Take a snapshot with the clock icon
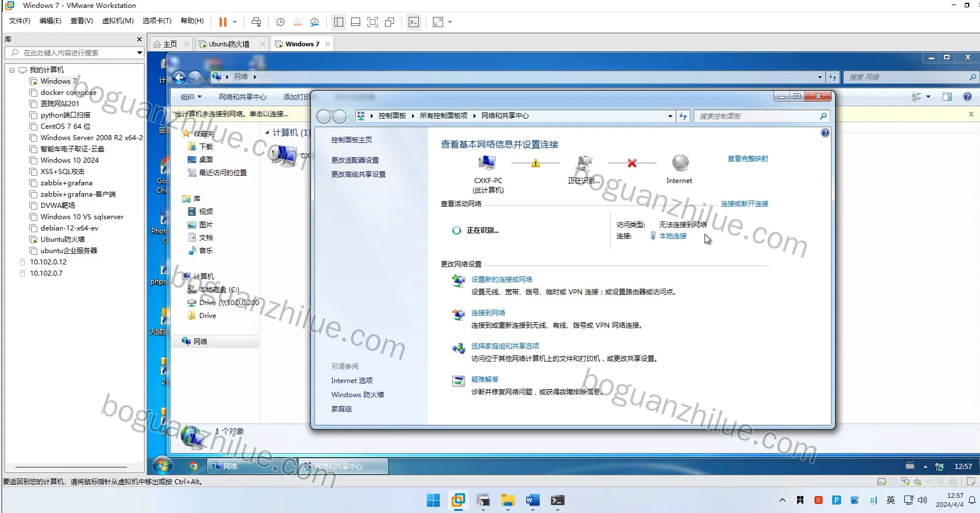The width and height of the screenshot is (980, 513). click(x=280, y=22)
